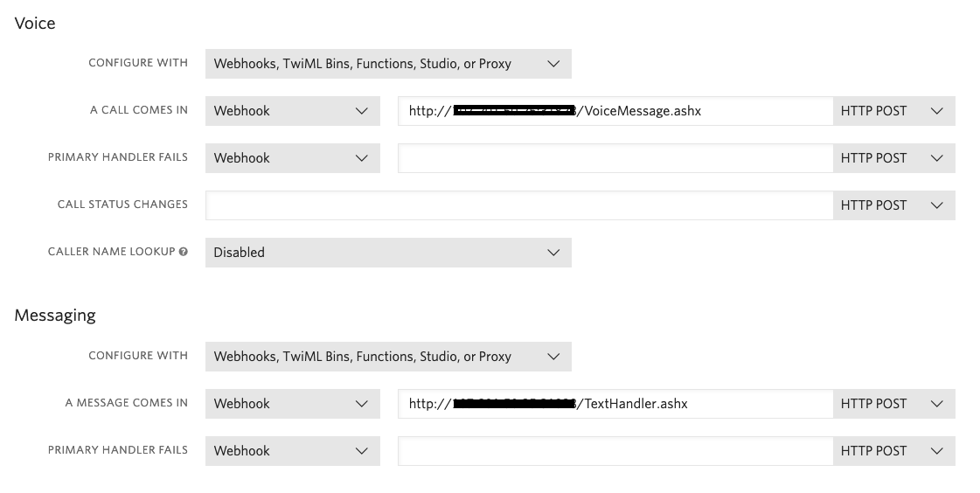980x493 pixels.
Task: Click the TextHandler.ashx URL input field
Action: [x=615, y=404]
